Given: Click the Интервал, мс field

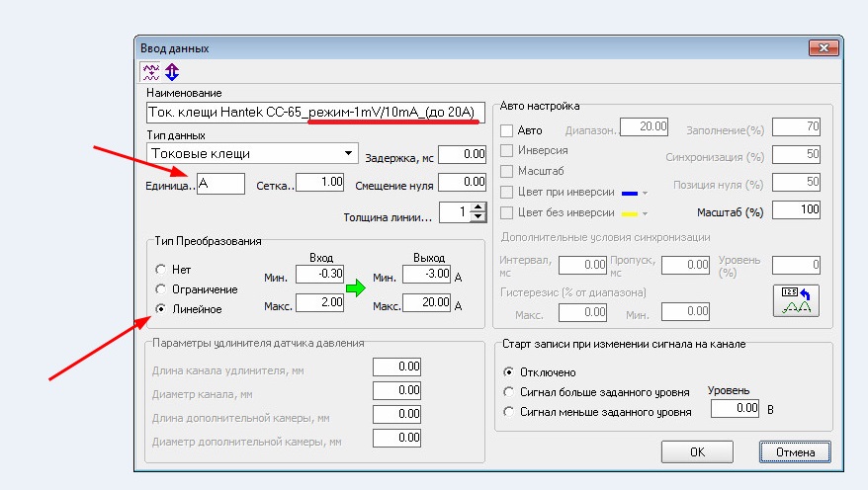Looking at the screenshot, I should coord(582,265).
